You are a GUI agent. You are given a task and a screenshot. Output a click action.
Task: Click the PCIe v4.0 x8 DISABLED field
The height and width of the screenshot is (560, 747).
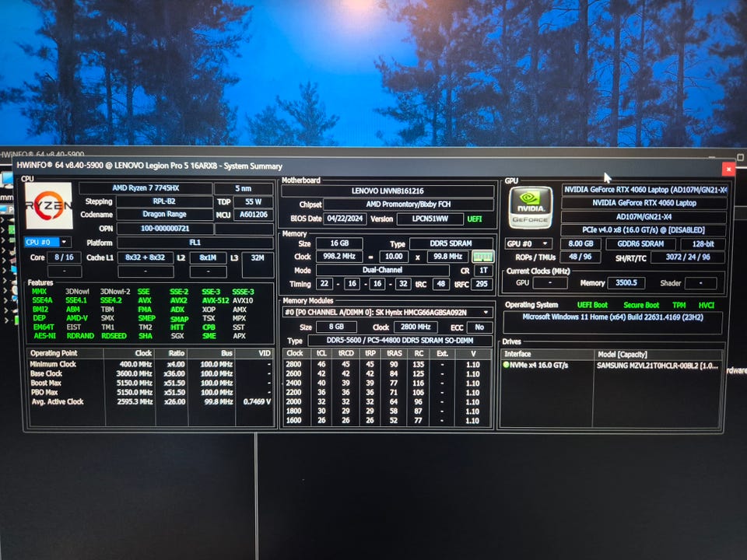coord(644,230)
